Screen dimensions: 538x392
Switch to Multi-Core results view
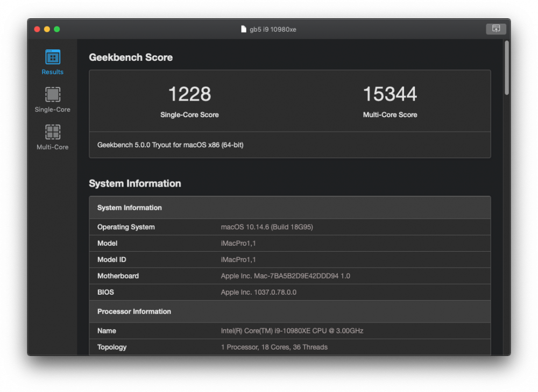coord(53,137)
